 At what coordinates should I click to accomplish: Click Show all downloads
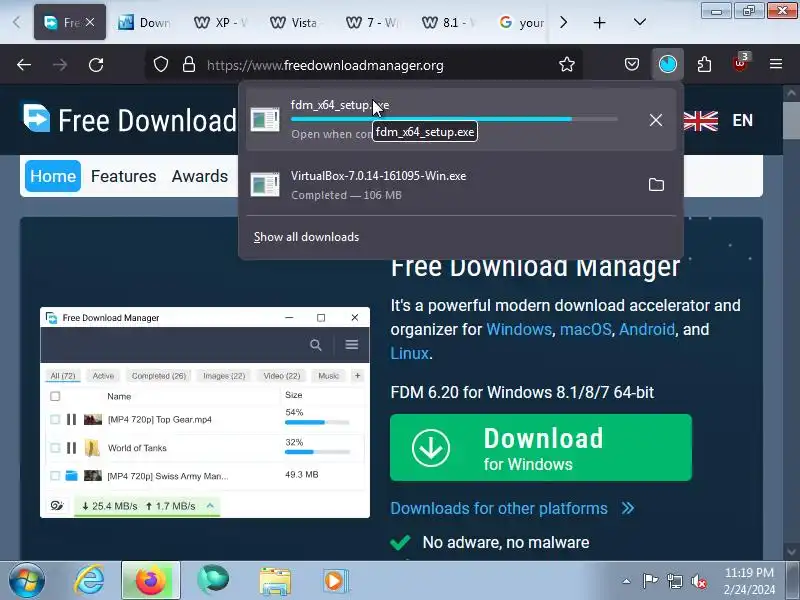pyautogui.click(x=306, y=237)
